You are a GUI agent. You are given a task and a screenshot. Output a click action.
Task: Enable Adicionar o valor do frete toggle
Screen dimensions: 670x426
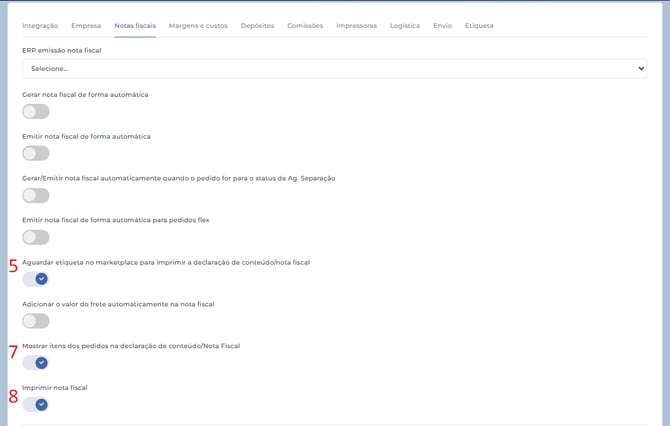(36, 321)
